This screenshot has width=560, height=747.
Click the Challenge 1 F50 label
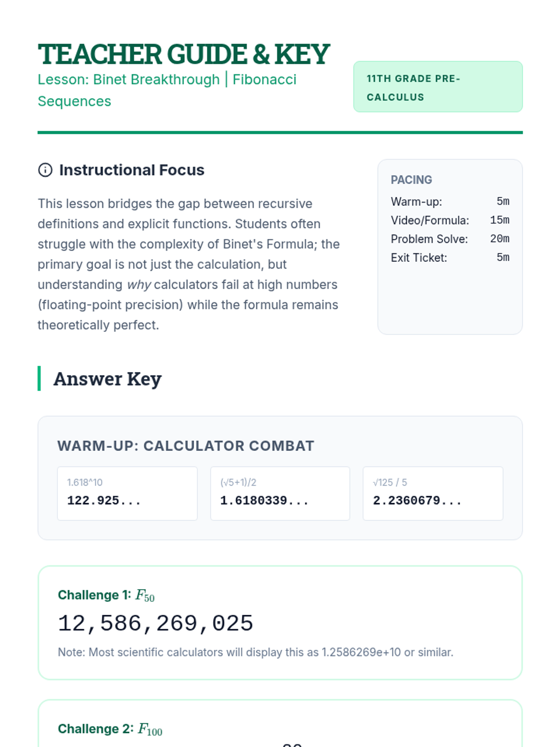(x=106, y=595)
